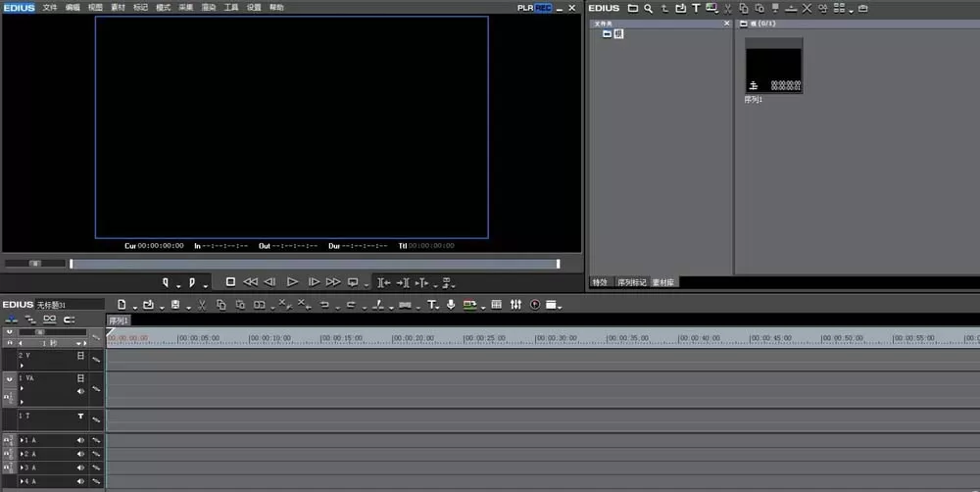The height and width of the screenshot is (492, 980).
Task: Click the Set In point icon
Action: click(165, 282)
